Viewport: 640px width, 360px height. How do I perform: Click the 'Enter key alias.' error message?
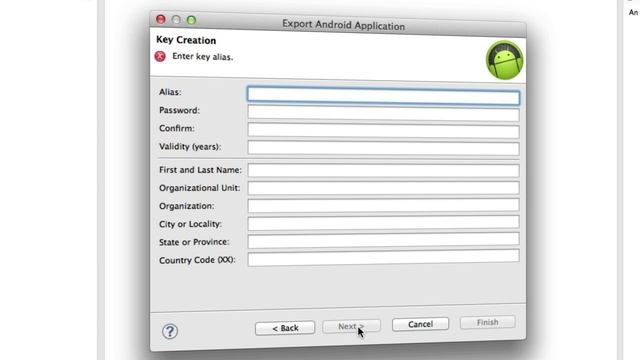pos(202,57)
